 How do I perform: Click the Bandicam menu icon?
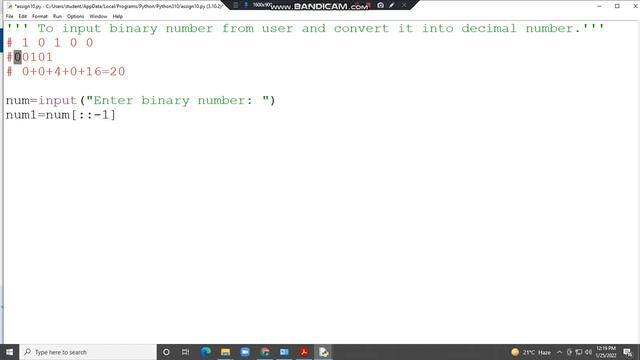click(x=236, y=5)
